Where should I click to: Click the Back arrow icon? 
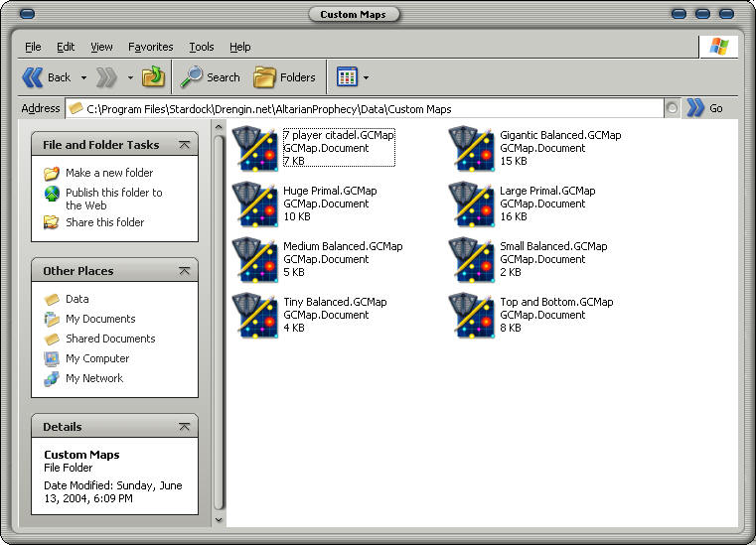(x=33, y=77)
